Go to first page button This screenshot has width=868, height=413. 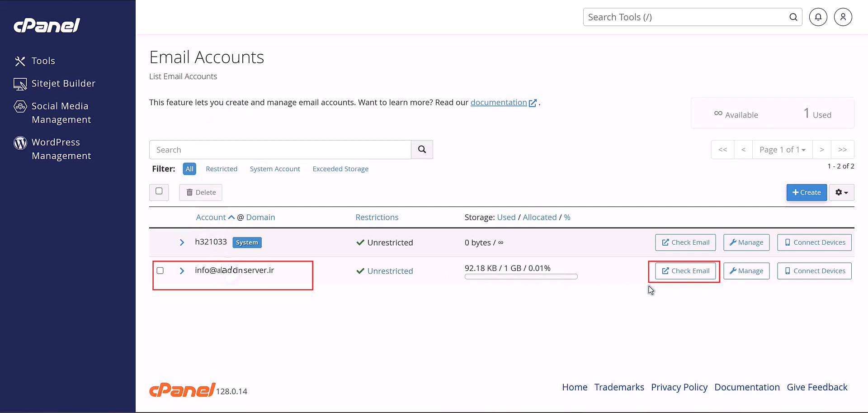722,150
